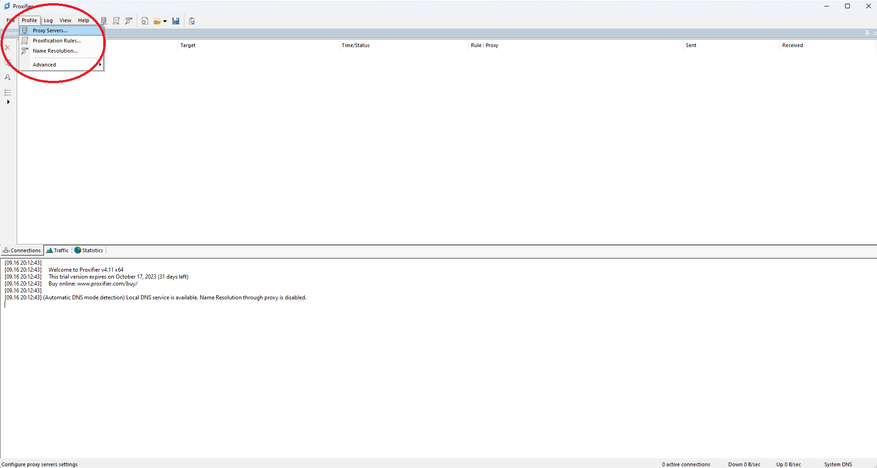This screenshot has width=877, height=468.
Task: Switch to the Connections tab
Action: [x=22, y=250]
